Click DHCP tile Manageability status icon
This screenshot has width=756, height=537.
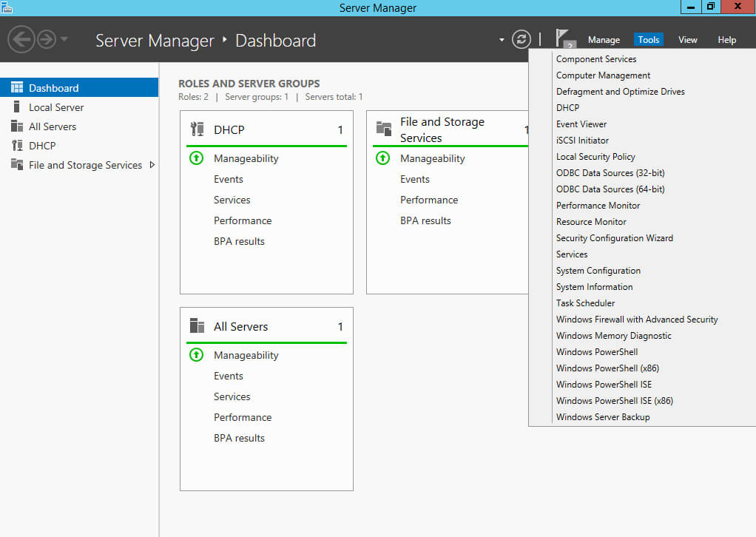[197, 158]
